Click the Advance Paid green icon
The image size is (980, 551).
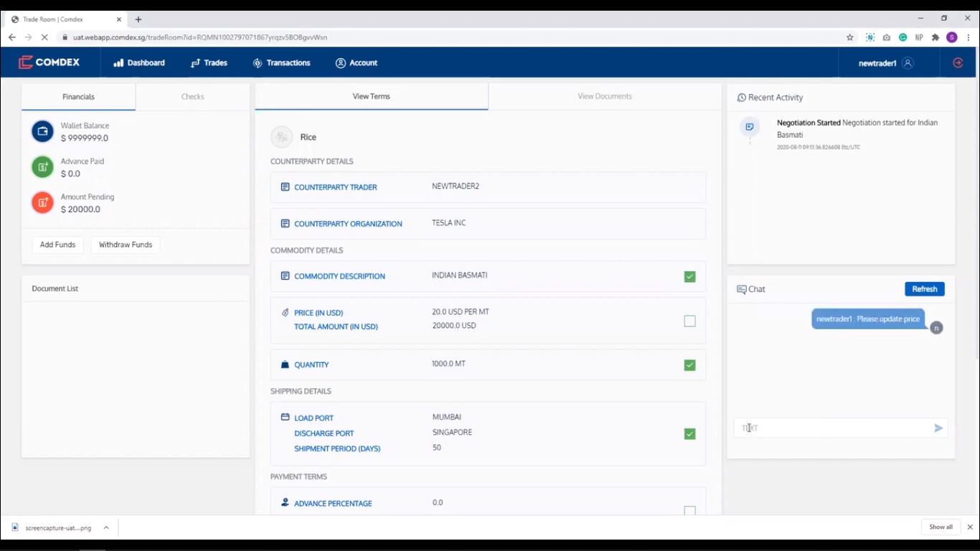(x=42, y=167)
